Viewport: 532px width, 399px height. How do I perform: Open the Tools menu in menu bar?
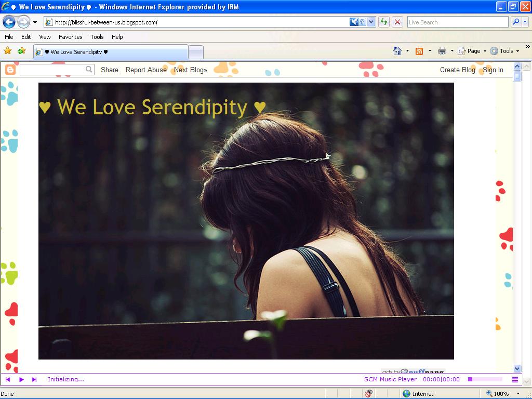pyautogui.click(x=97, y=37)
